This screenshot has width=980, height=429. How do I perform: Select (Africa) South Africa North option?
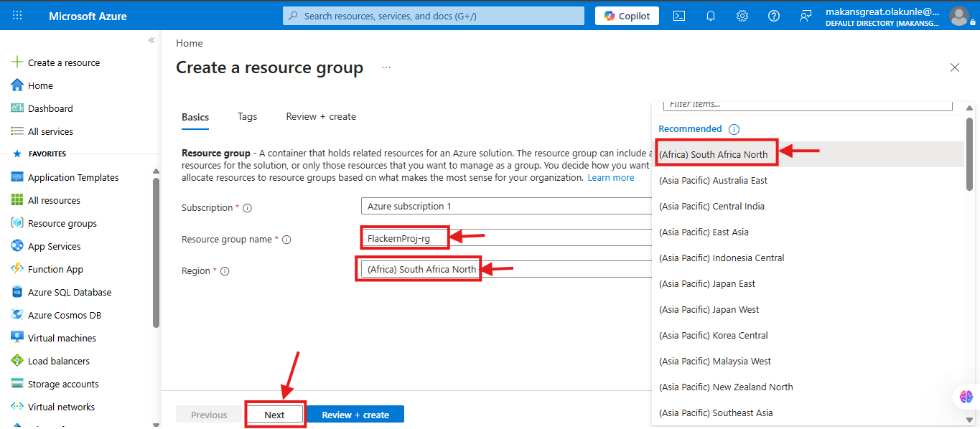point(808,154)
